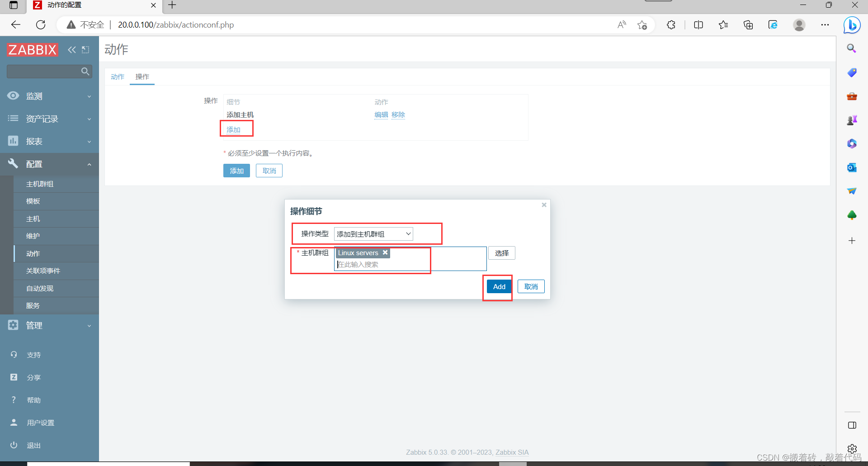
Task: Close the 动作的配置 browser tab
Action: 153,5
